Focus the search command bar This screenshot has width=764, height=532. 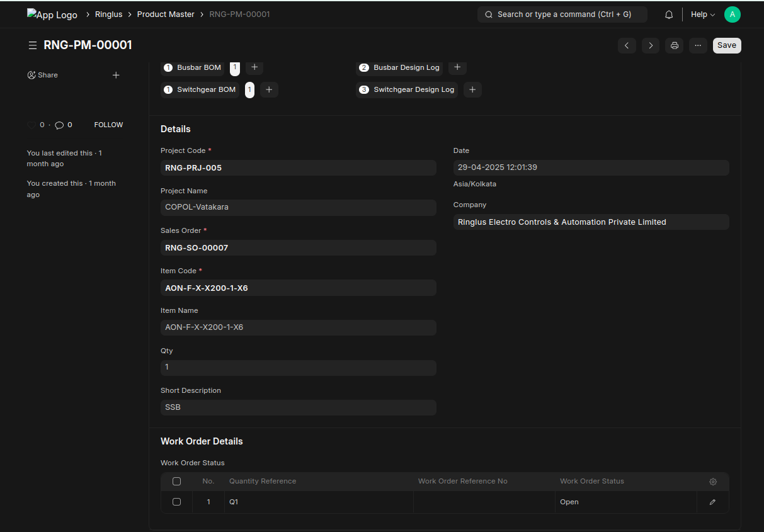pos(562,14)
